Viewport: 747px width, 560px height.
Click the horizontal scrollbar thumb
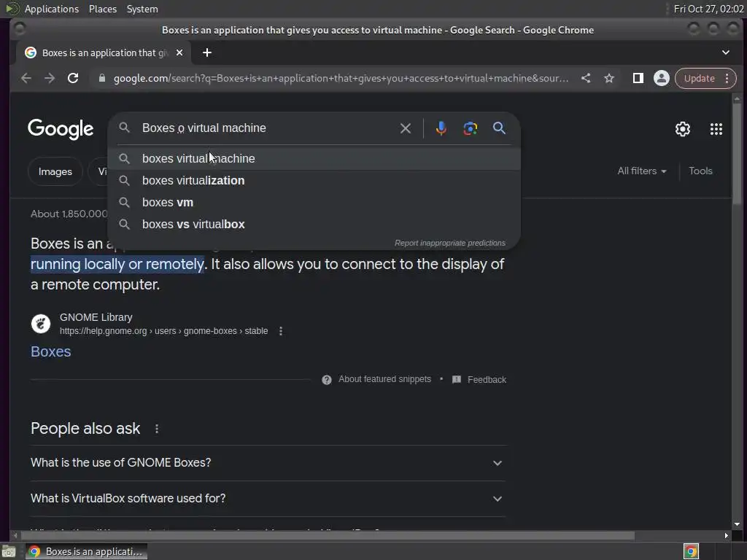point(329,536)
